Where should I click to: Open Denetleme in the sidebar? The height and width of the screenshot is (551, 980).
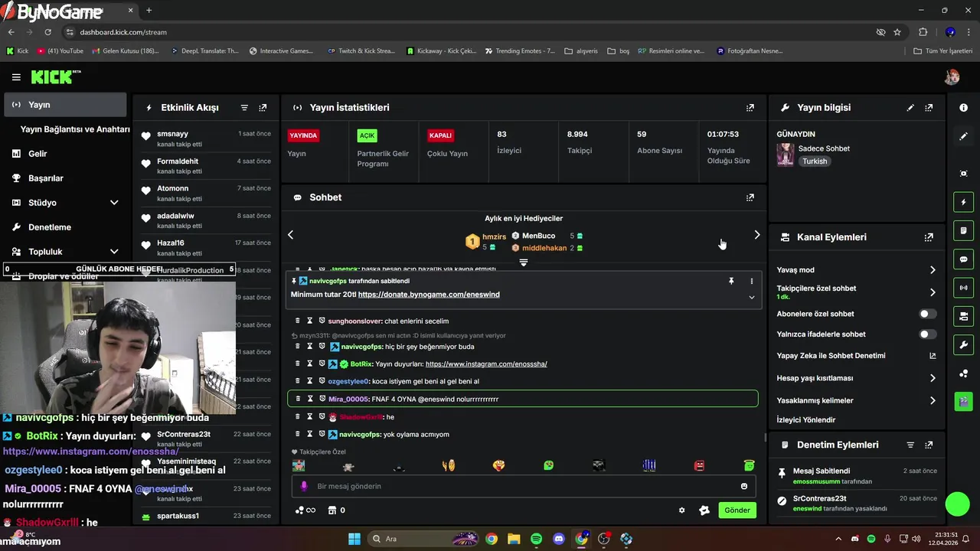pos(50,227)
